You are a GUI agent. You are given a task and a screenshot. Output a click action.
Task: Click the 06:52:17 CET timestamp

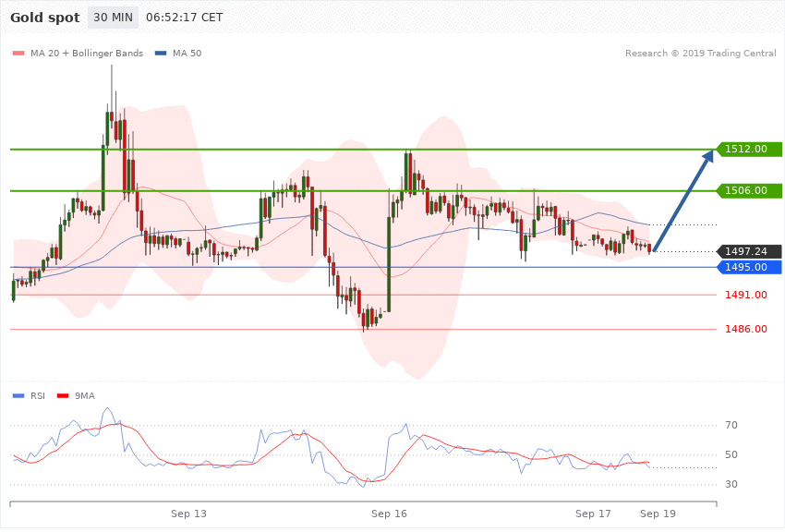(x=184, y=18)
